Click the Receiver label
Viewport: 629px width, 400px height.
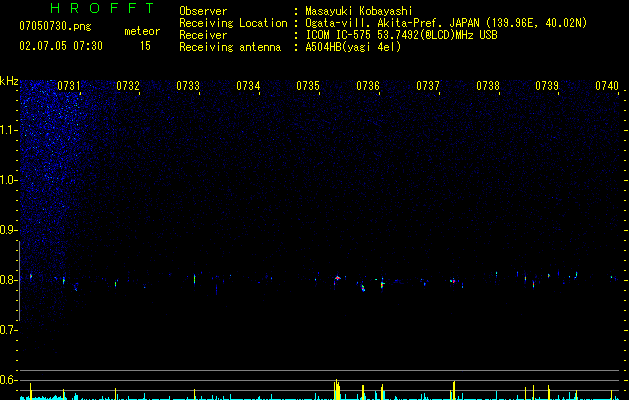pyautogui.click(x=203, y=35)
